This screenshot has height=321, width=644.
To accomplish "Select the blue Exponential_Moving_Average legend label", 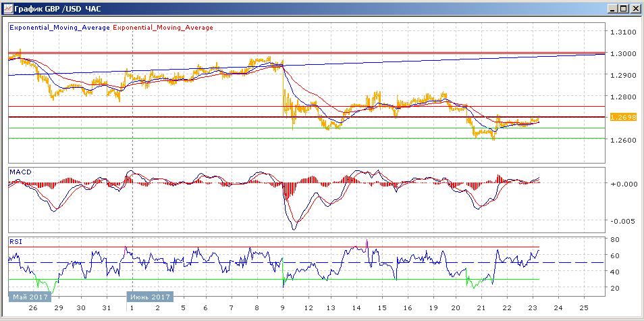I will (x=59, y=28).
